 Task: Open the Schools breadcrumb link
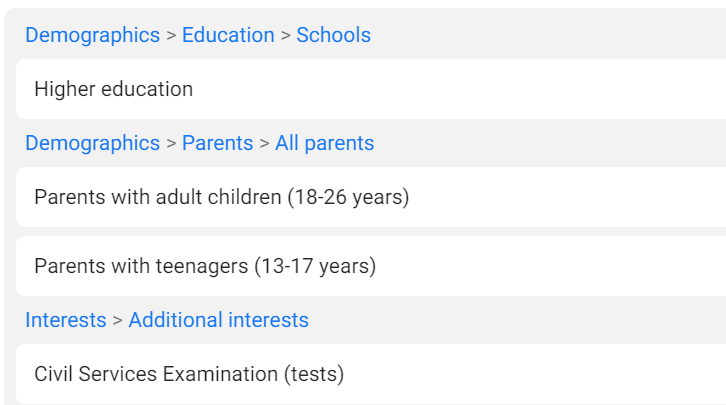pos(333,35)
